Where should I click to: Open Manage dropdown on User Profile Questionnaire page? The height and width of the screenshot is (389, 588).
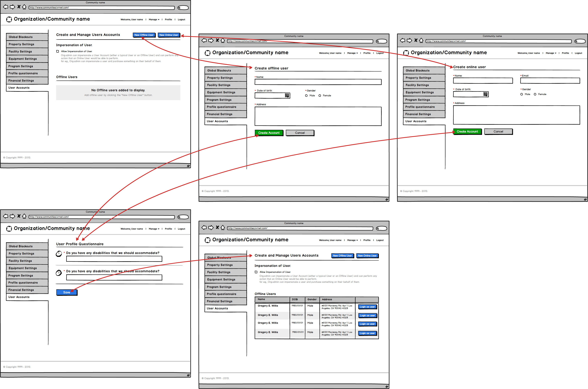coord(154,229)
